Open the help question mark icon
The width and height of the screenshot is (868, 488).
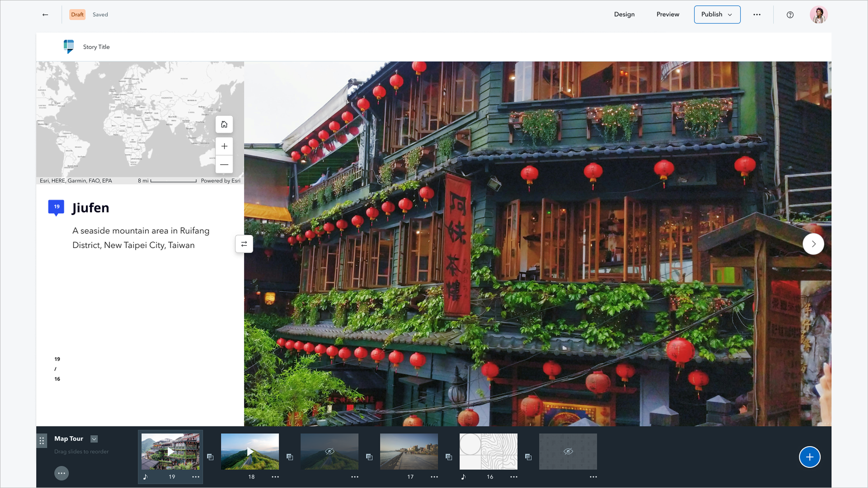tap(790, 14)
